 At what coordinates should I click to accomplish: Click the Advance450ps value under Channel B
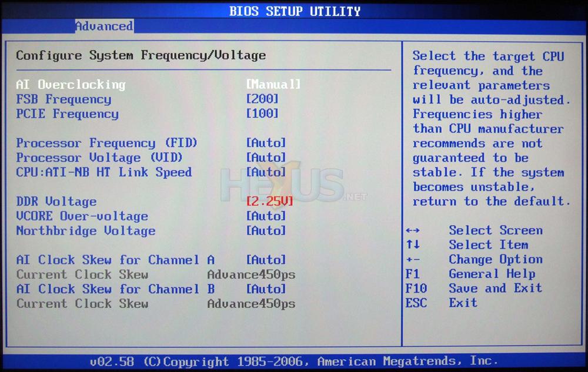click(x=251, y=304)
